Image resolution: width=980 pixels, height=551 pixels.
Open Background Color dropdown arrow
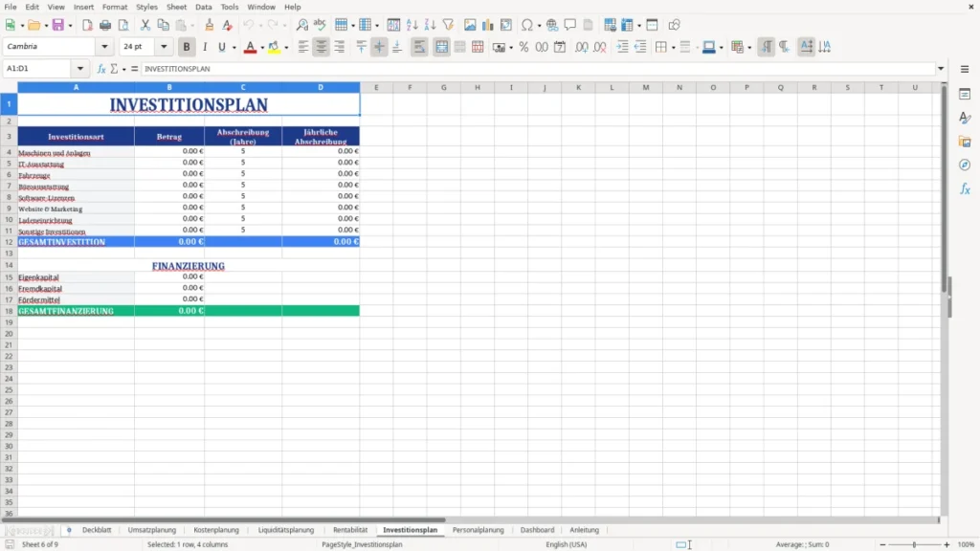pyautogui.click(x=286, y=48)
